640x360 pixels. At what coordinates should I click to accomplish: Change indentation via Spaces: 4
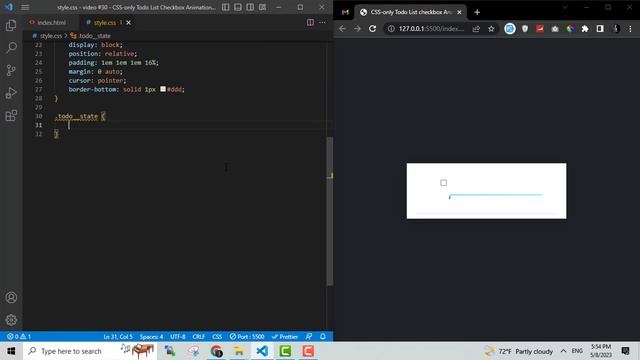coord(151,337)
